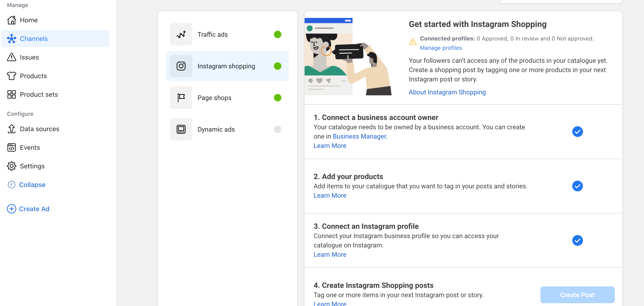Select Channels in the Manage menu
644x306 pixels.
55,39
